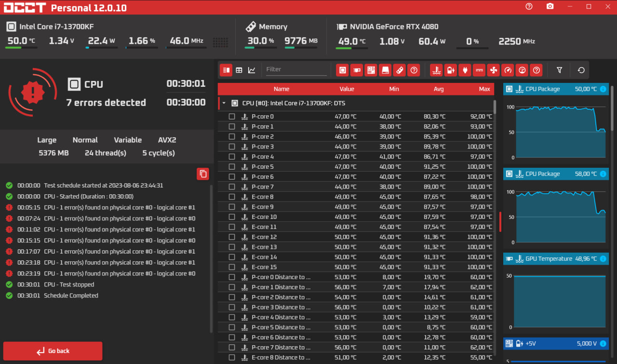The width and height of the screenshot is (617, 364).
Task: Check the P-core 0 checkbox
Action: point(232,117)
